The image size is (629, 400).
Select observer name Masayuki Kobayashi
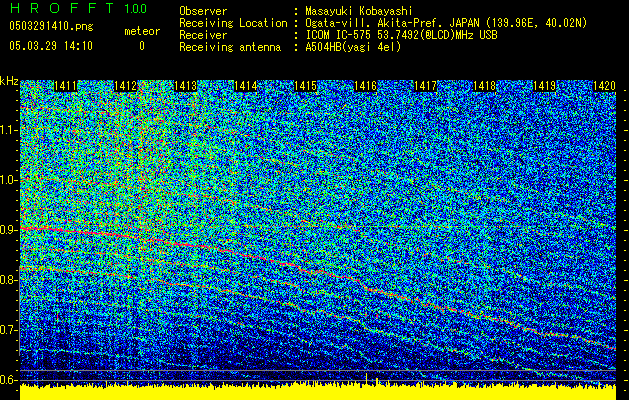click(359, 11)
